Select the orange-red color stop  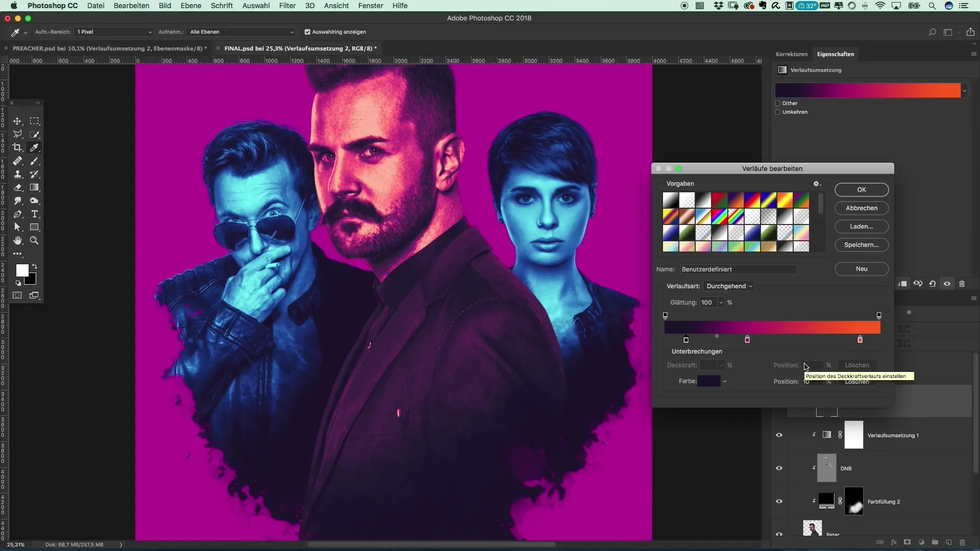coord(860,339)
